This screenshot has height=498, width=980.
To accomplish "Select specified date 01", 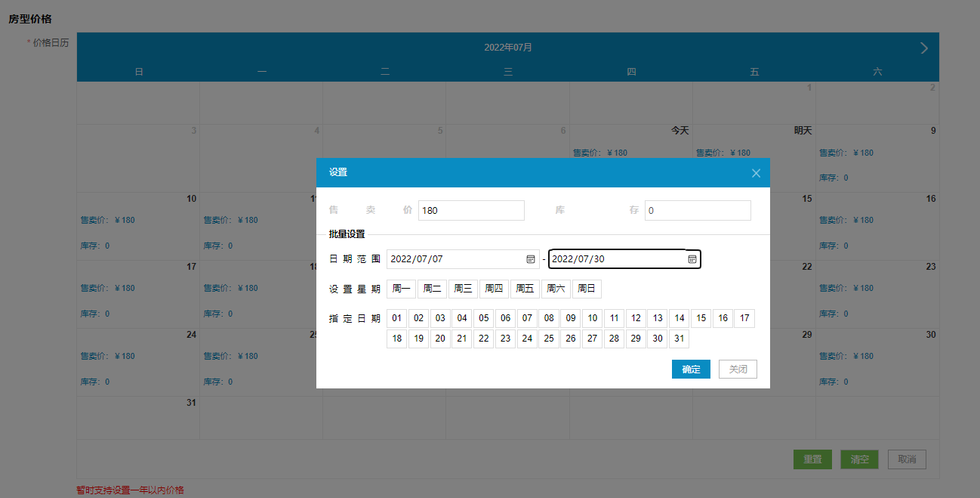I will point(396,318).
